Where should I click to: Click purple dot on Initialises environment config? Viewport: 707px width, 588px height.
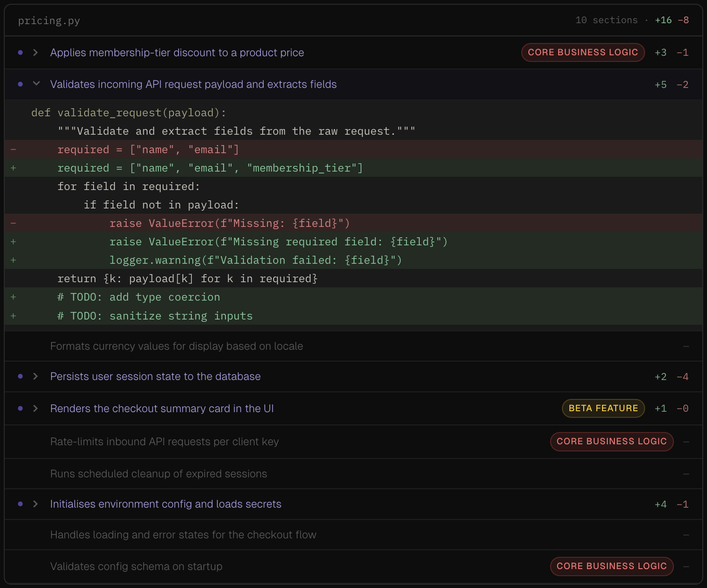click(x=19, y=504)
